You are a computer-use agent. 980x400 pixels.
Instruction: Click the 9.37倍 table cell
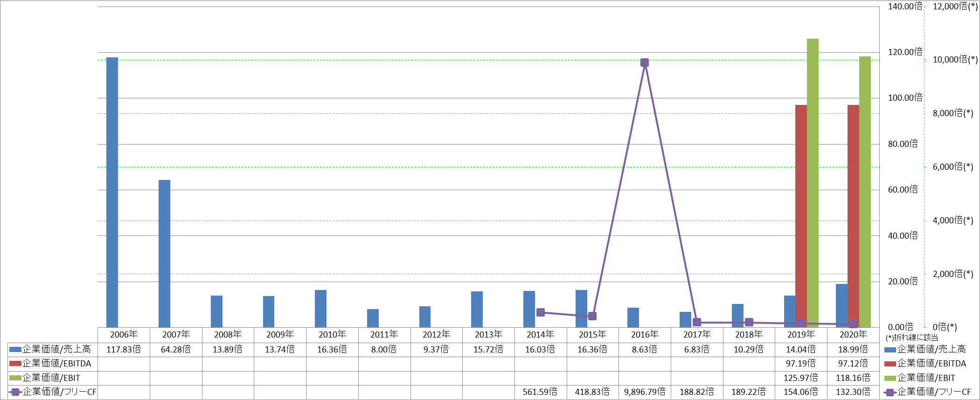click(436, 349)
